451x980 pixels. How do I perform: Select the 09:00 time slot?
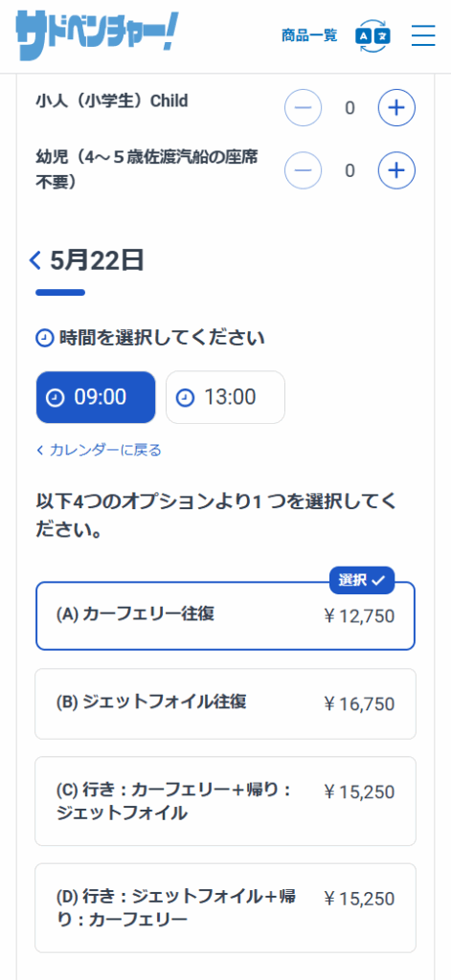pos(96,397)
